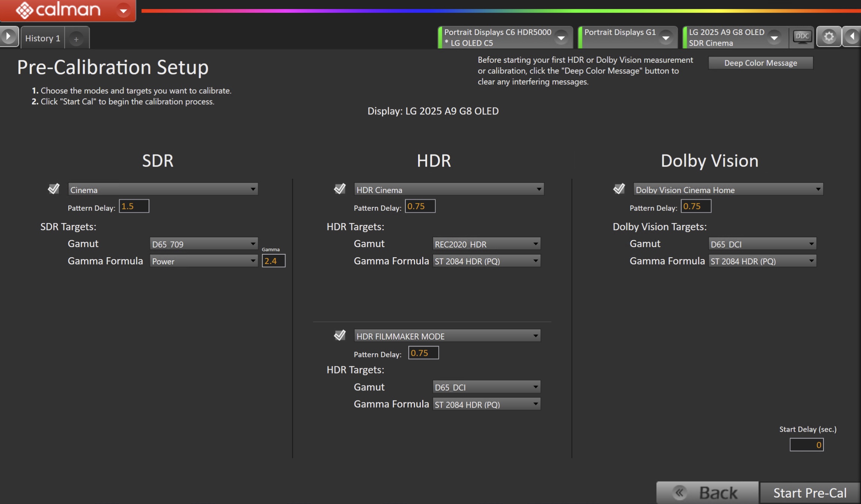Screen dimensions: 861x504
Task: Click the play arrow left of History tab
Action: pos(8,37)
